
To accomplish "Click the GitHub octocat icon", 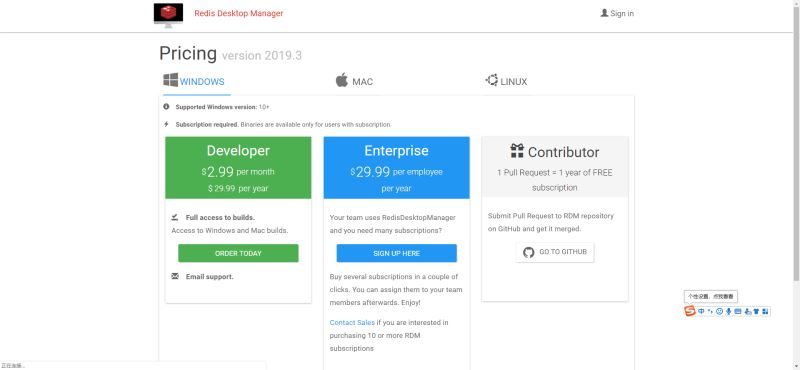I will point(529,252).
